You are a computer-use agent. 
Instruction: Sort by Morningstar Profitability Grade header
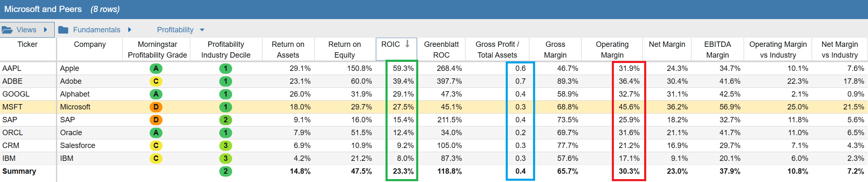(157, 50)
